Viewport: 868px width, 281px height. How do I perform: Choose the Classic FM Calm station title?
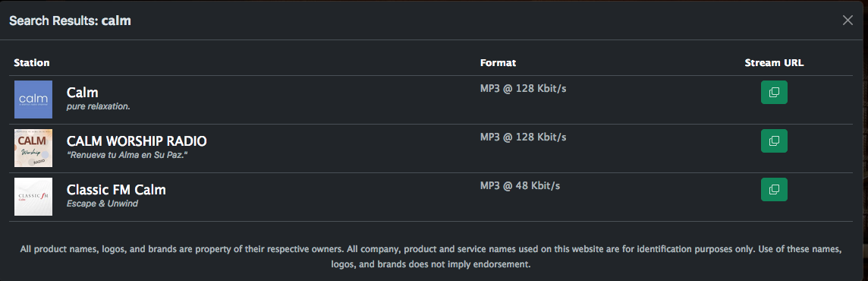(x=116, y=190)
